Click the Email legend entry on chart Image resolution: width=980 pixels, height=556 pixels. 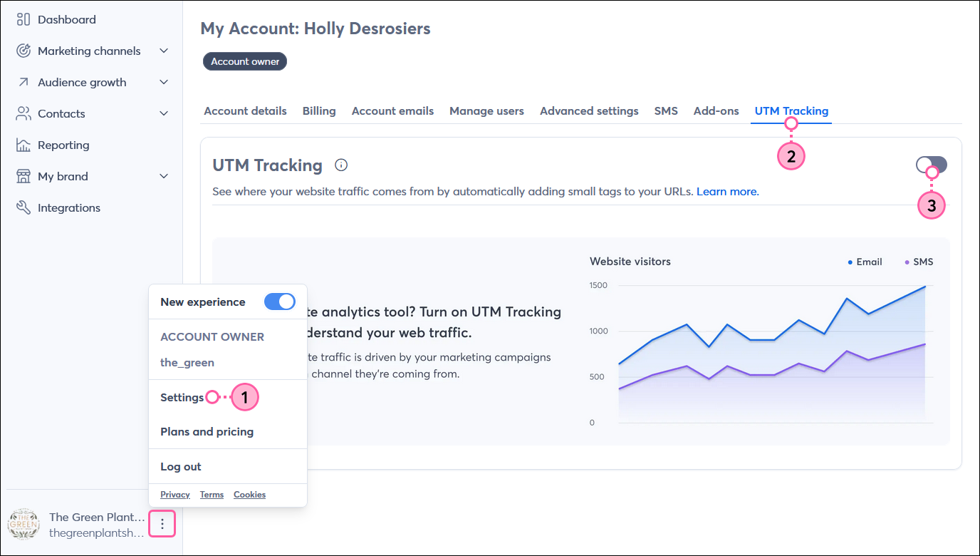865,262
